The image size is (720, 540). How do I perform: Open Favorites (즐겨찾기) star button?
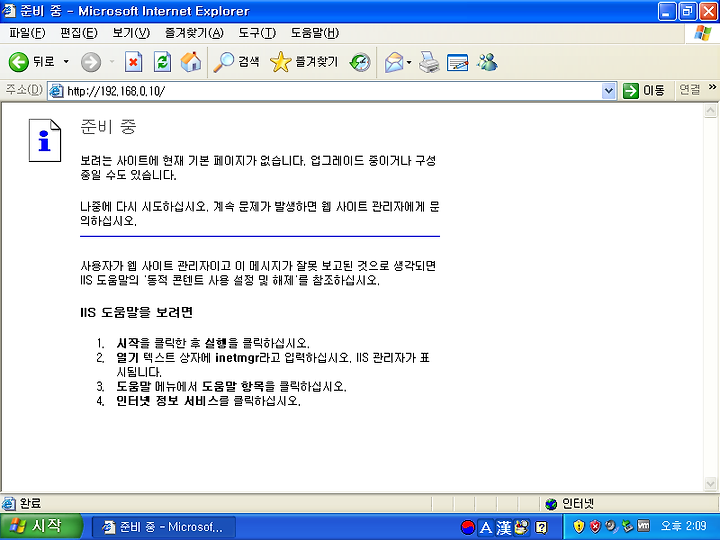[x=304, y=62]
